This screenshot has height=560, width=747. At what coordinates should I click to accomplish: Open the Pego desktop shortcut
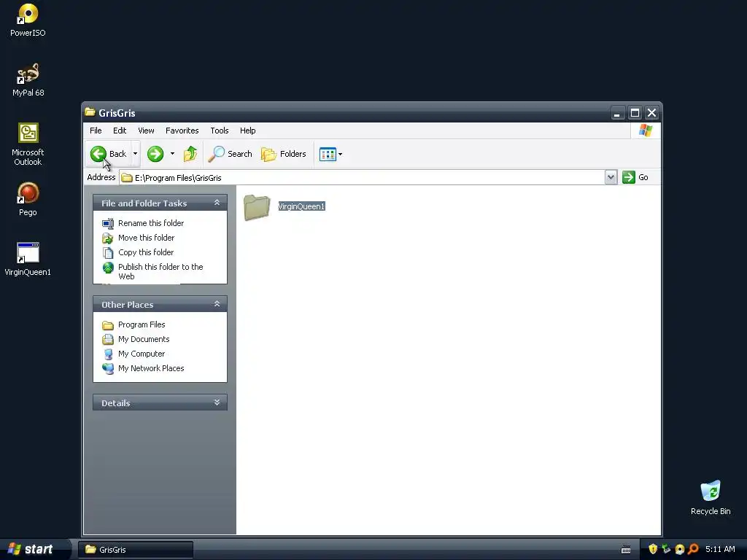(x=28, y=199)
